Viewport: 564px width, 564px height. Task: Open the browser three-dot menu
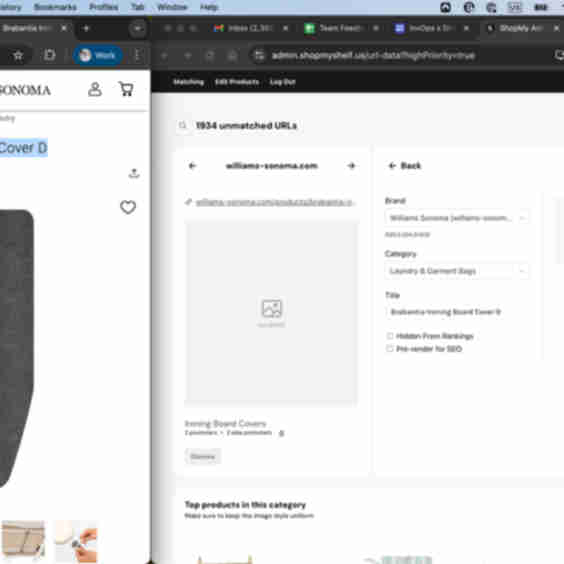[x=137, y=55]
